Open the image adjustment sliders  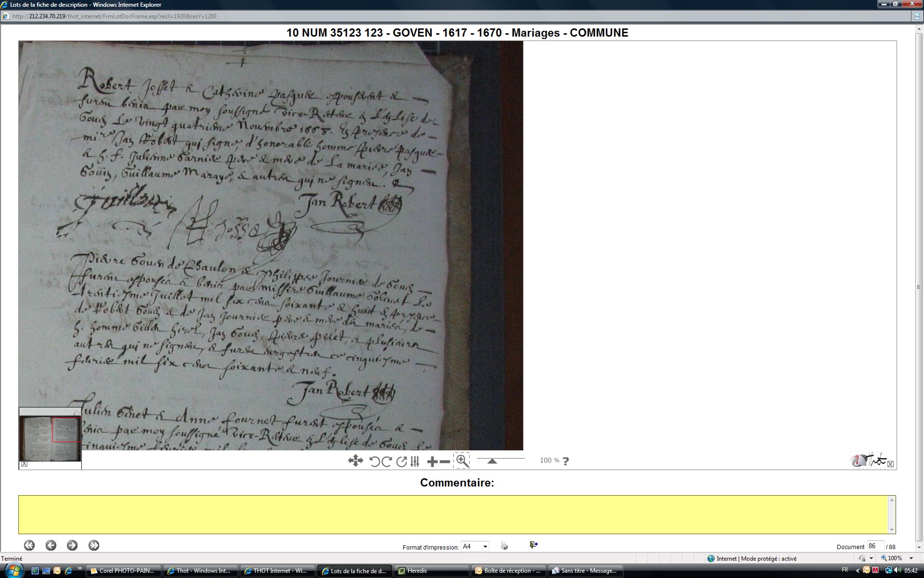tap(415, 461)
